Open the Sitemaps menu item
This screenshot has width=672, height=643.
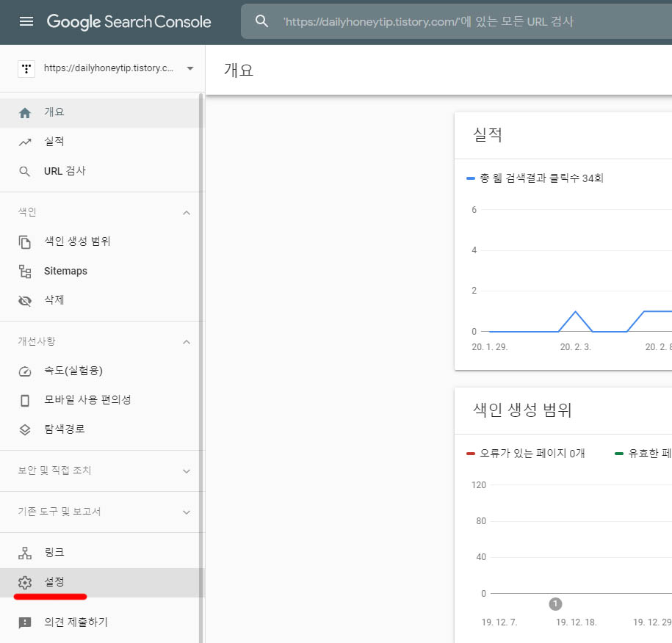100,271
